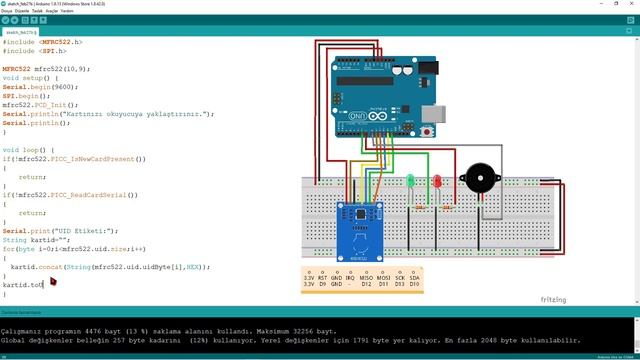
Task: Open the Serial Monitor icon at toolbar right
Action: tap(631, 20)
